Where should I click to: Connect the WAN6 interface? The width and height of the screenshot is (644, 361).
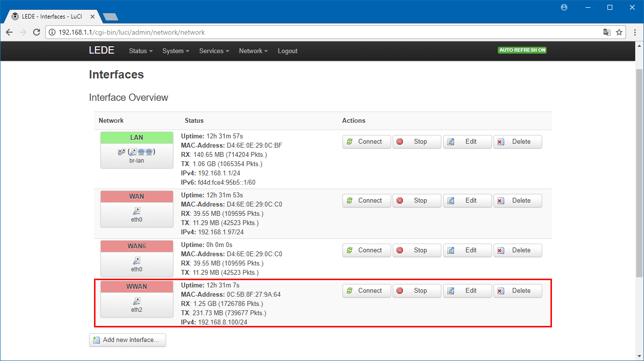click(x=367, y=250)
